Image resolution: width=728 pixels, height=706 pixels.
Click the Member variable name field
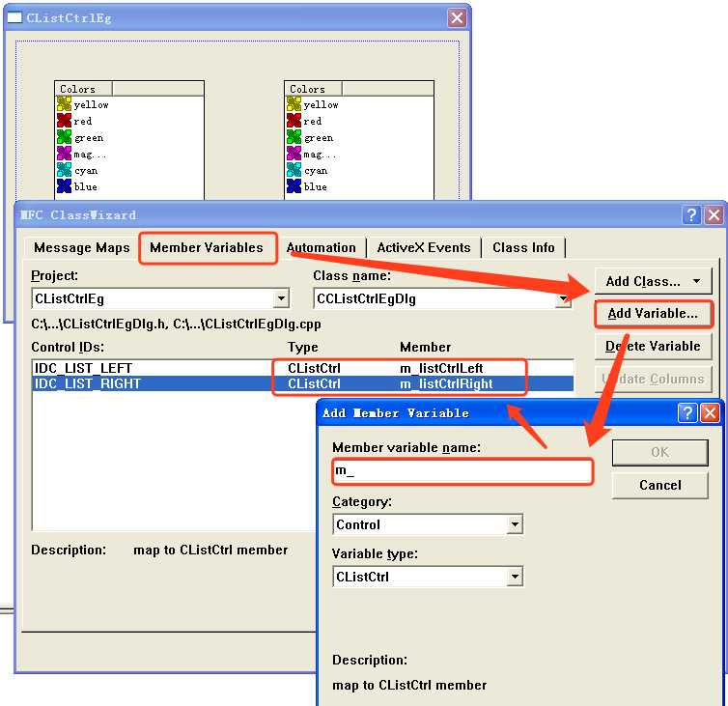(462, 471)
